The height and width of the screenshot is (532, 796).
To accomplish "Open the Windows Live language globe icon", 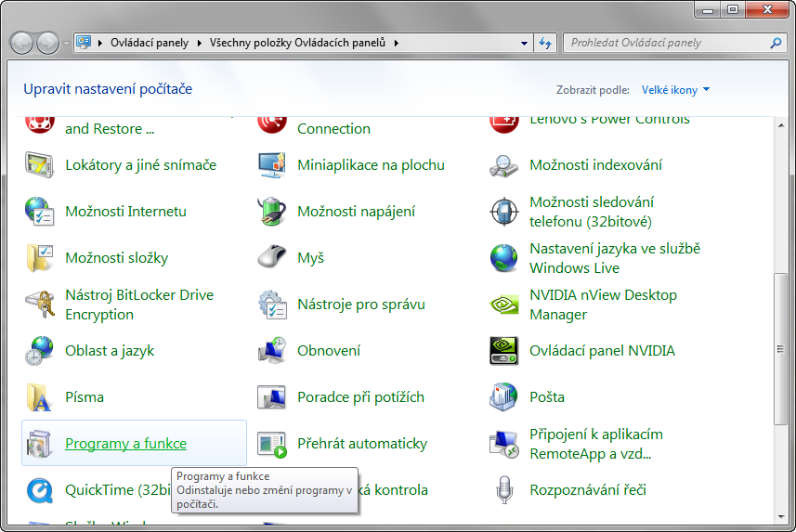I will click(x=503, y=258).
